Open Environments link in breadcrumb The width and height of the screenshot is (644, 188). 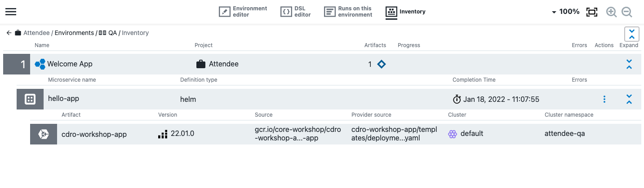74,33
